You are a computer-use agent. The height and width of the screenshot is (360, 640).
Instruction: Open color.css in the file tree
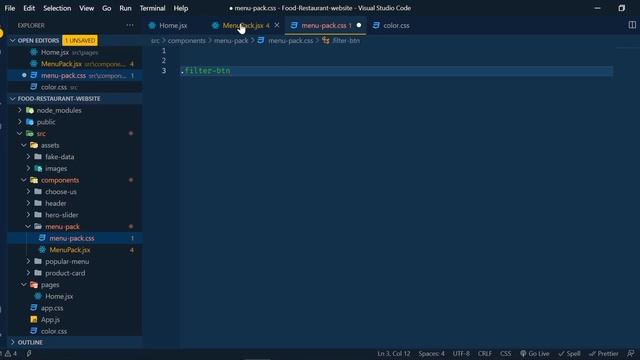[x=75, y=331]
